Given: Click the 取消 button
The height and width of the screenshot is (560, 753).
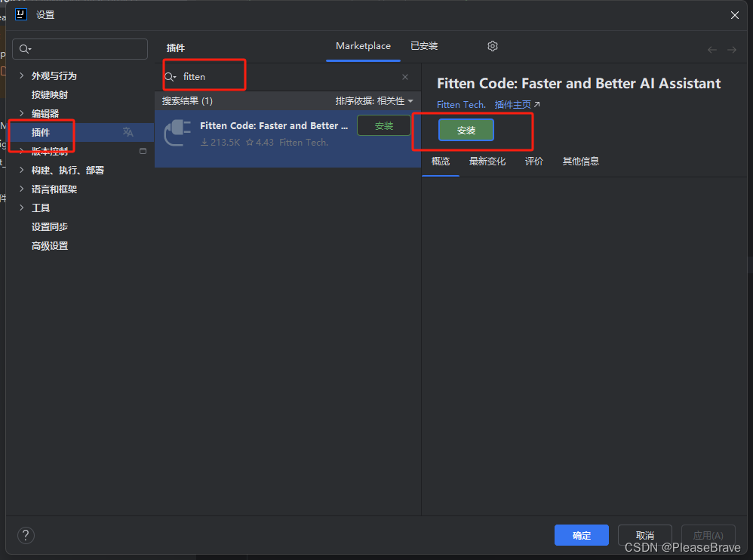Looking at the screenshot, I should (x=645, y=535).
